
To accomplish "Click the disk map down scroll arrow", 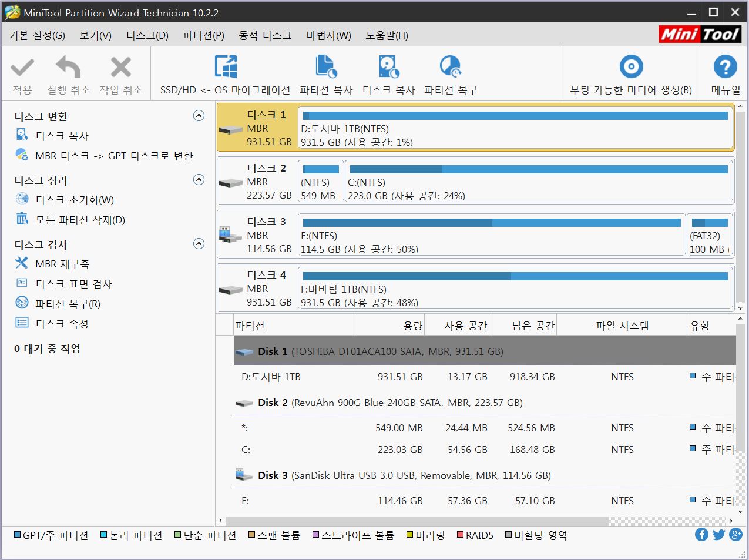I will coord(740,307).
